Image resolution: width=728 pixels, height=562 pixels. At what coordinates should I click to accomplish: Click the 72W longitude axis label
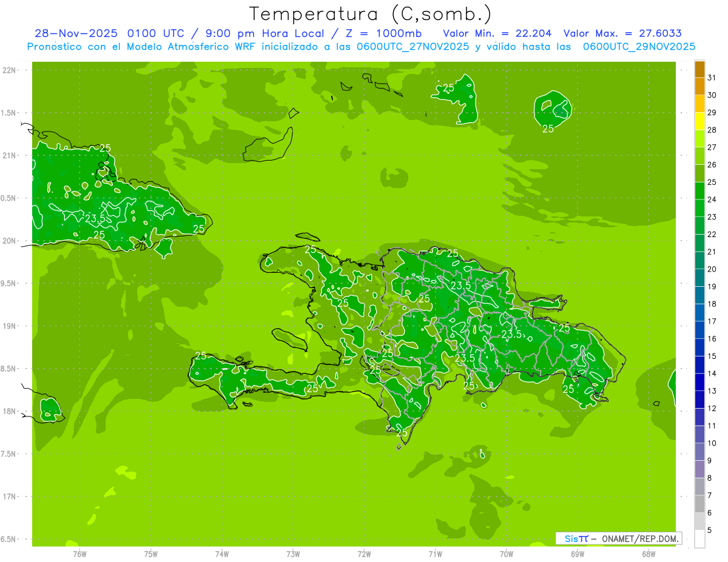point(364,554)
